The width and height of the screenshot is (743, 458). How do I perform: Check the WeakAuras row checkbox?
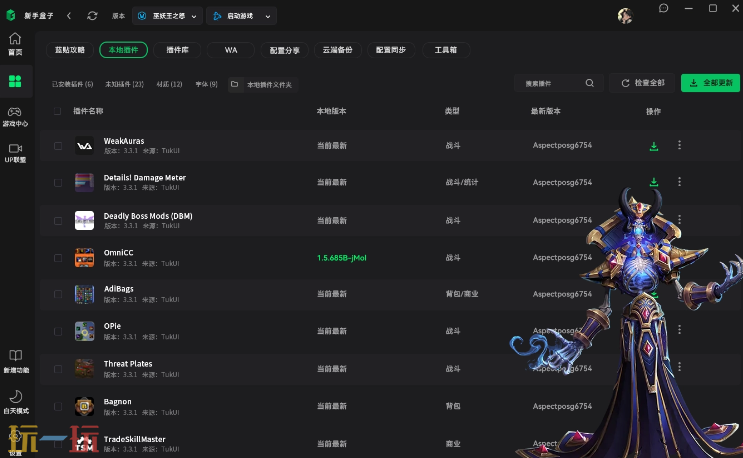pyautogui.click(x=58, y=146)
